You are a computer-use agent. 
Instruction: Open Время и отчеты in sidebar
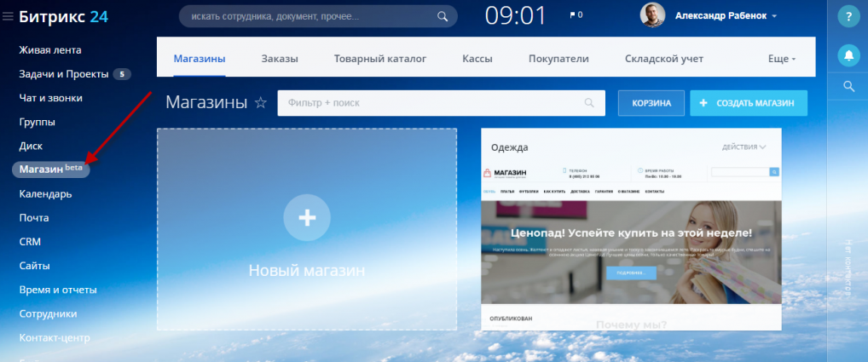coord(58,290)
